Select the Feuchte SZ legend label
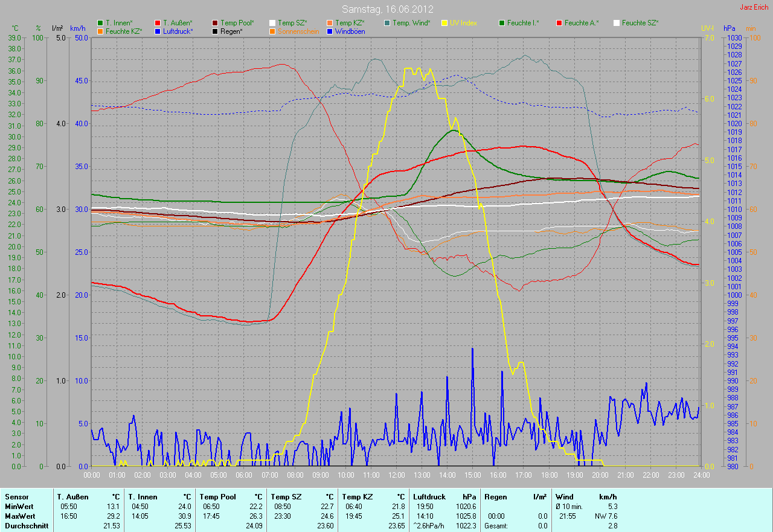Image resolution: width=773 pixels, height=532 pixels. point(640,23)
